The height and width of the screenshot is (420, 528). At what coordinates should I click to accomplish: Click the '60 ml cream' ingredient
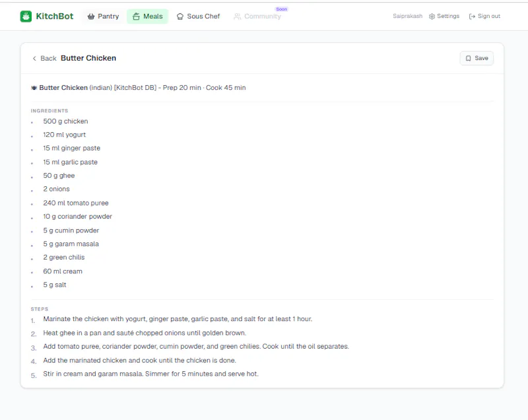(x=63, y=271)
